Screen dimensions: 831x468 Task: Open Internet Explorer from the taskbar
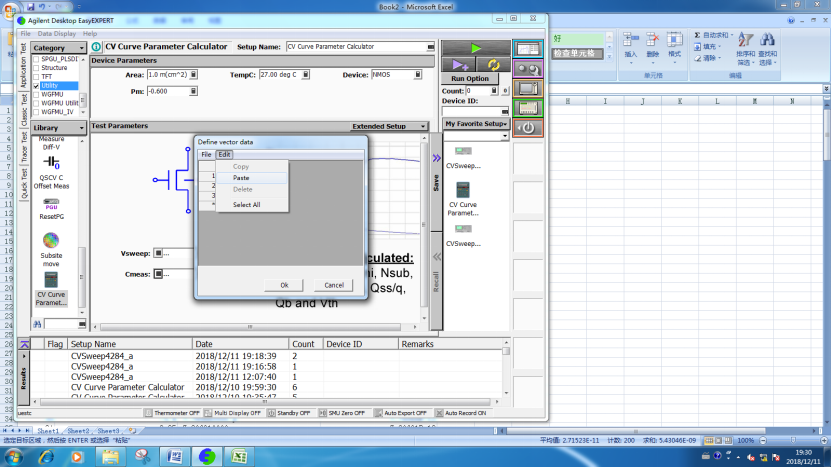point(46,457)
